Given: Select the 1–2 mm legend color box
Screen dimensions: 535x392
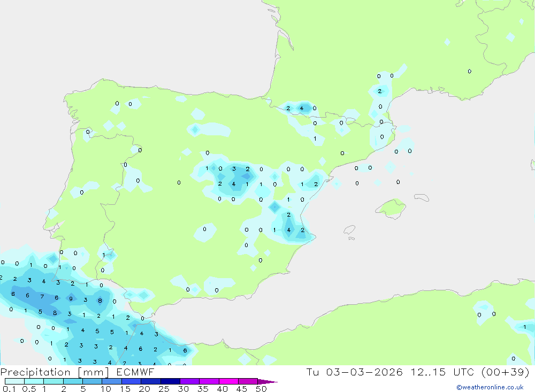Looking at the screenshot, I should (x=53, y=381).
